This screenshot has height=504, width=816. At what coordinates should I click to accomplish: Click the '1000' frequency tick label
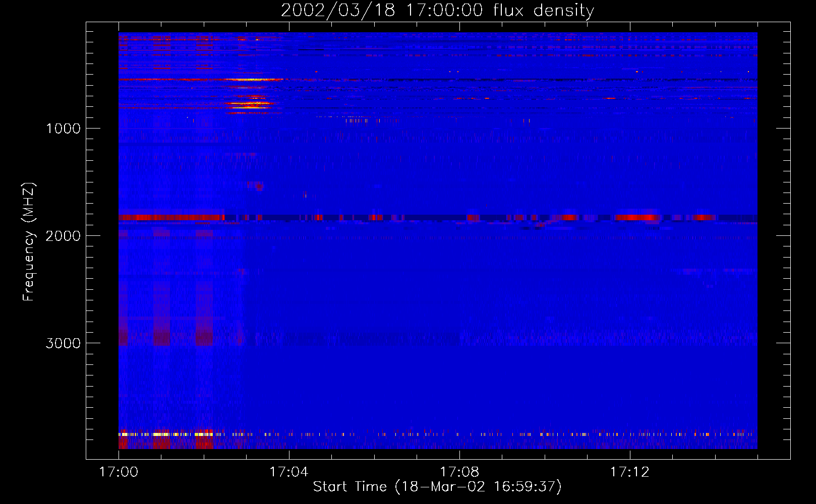(63, 129)
